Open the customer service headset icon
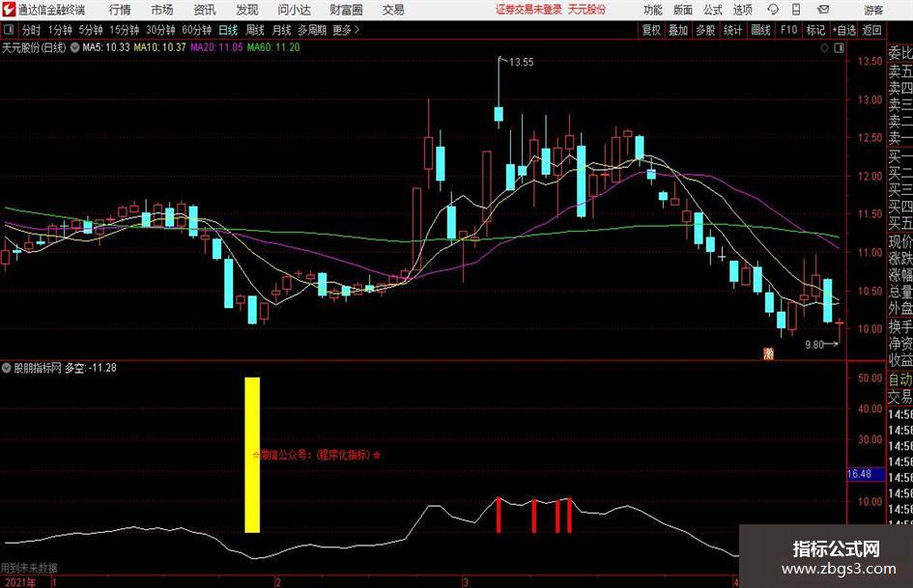The image size is (913, 588). (x=773, y=10)
